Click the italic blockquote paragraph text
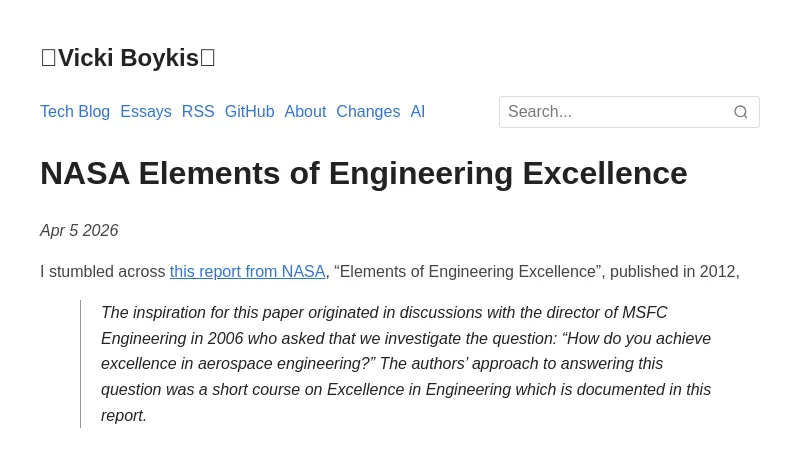800x450 pixels. pyautogui.click(x=406, y=364)
